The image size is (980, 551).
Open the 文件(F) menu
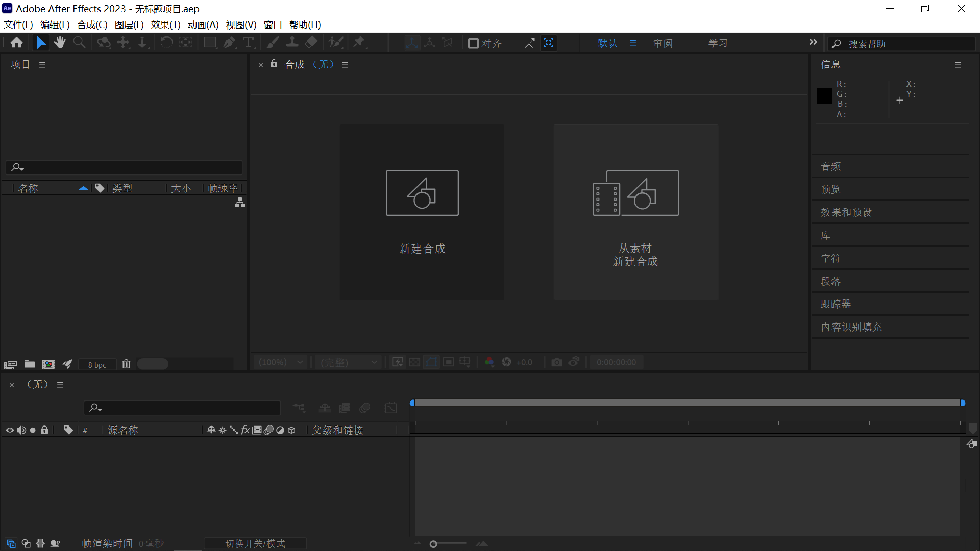click(18, 24)
